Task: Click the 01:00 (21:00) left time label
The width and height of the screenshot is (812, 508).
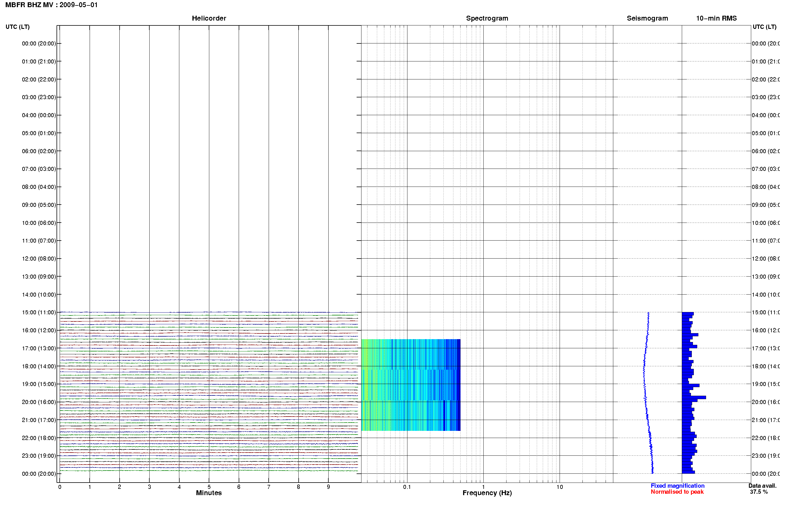Action: point(39,61)
